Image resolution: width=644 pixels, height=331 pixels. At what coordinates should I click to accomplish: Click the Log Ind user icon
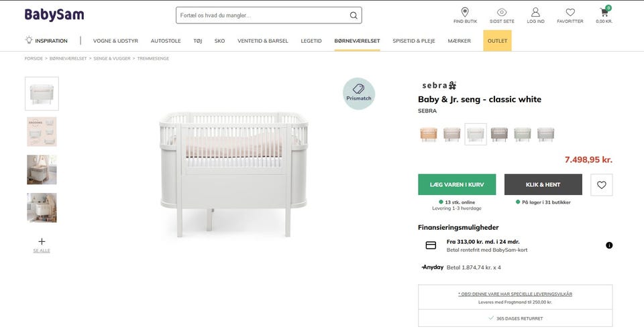click(x=535, y=12)
